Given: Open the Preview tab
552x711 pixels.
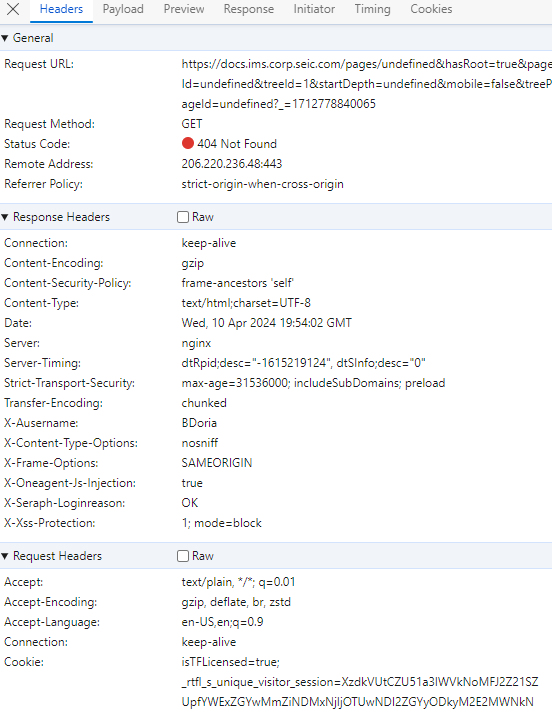Looking at the screenshot, I should pos(184,9).
